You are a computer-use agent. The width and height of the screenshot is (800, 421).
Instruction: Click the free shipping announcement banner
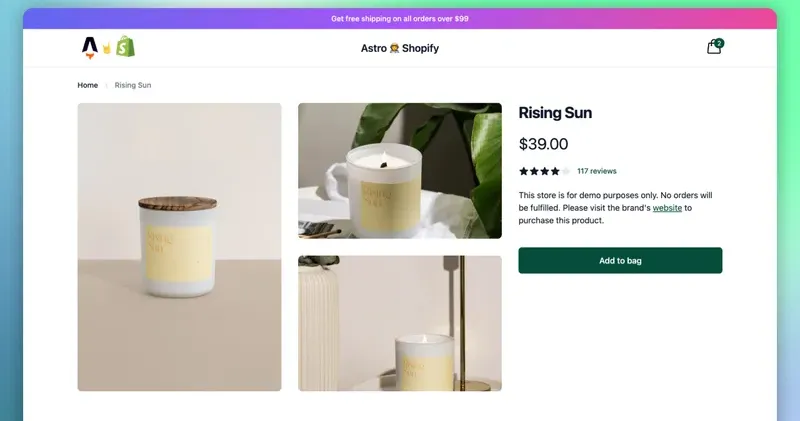pyautogui.click(x=400, y=18)
